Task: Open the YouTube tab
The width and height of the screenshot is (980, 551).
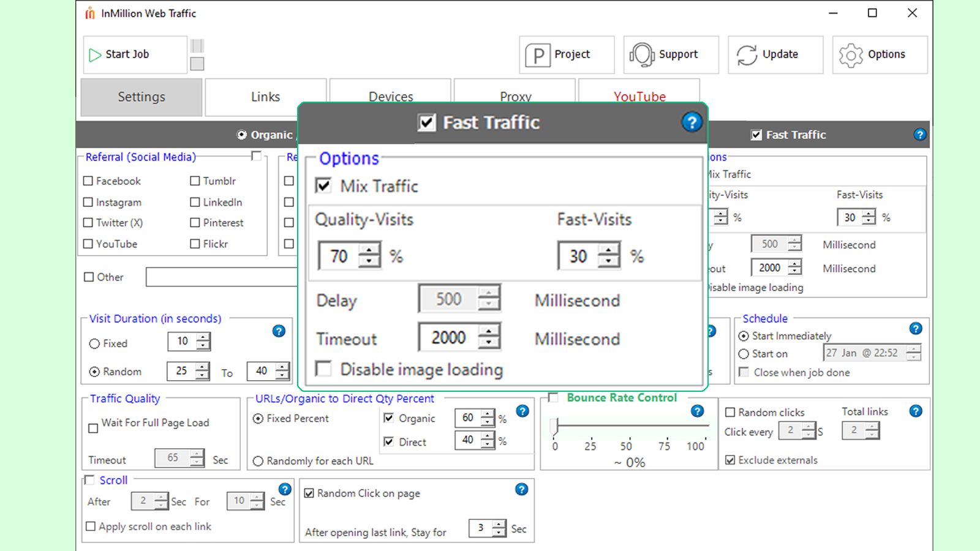Action: click(639, 96)
